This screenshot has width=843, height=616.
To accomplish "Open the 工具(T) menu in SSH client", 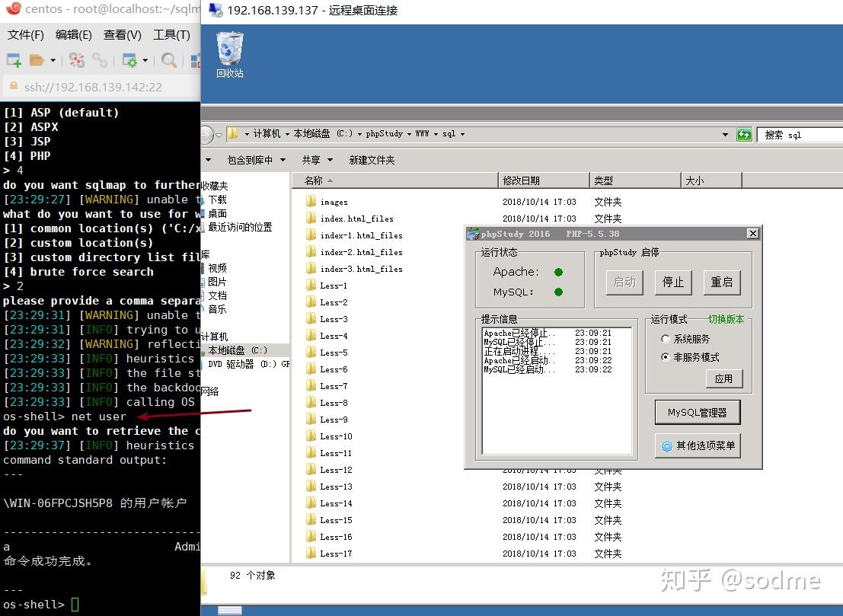I will tap(172, 34).
